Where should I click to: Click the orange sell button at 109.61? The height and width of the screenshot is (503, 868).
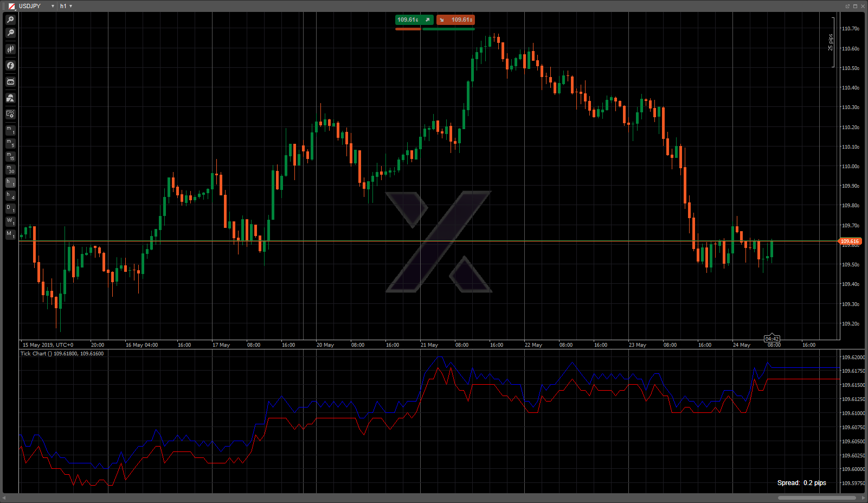pyautogui.click(x=455, y=20)
